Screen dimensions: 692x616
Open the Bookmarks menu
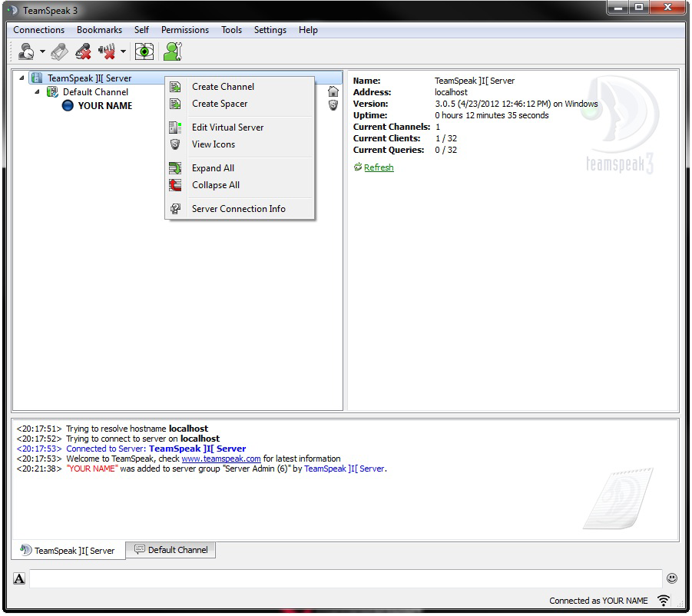click(99, 30)
